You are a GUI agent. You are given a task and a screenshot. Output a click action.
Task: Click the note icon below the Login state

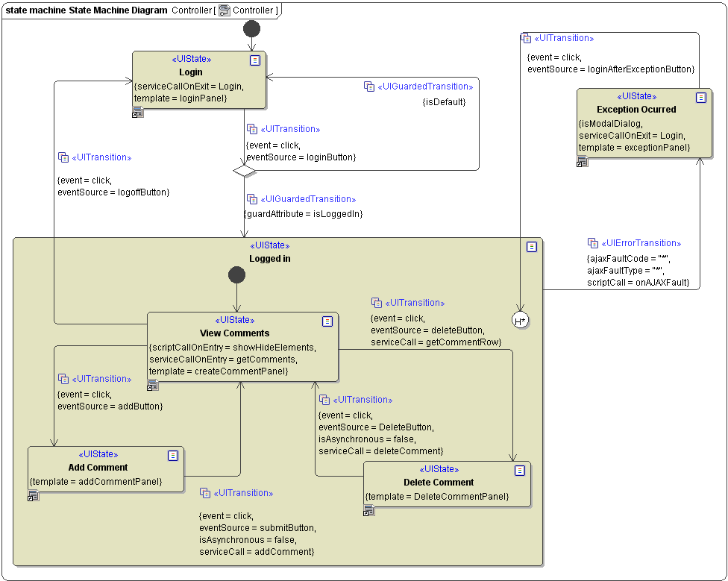[138, 111]
